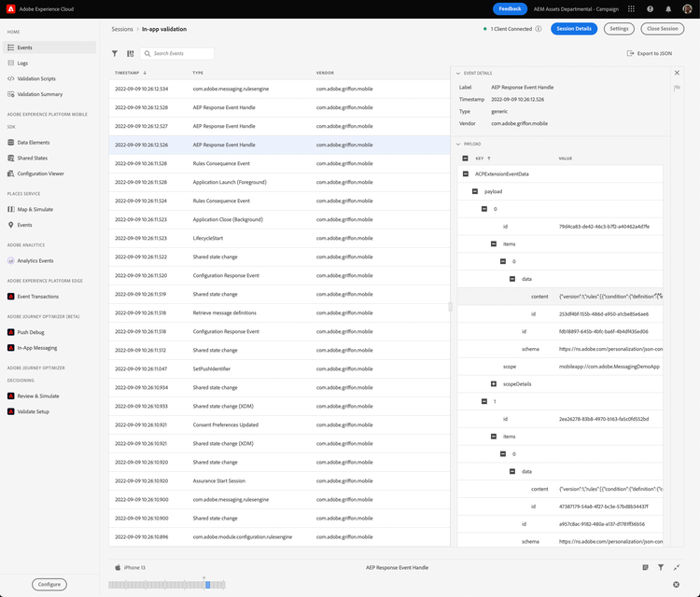Collapse the first data node
Viewport: 700px width, 597px height.
(512, 279)
